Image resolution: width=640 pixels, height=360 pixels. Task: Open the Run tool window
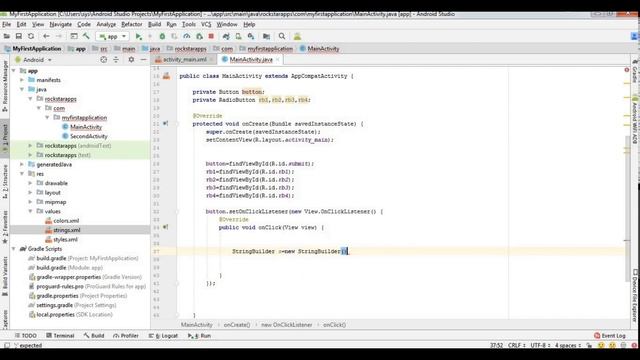coord(200,336)
